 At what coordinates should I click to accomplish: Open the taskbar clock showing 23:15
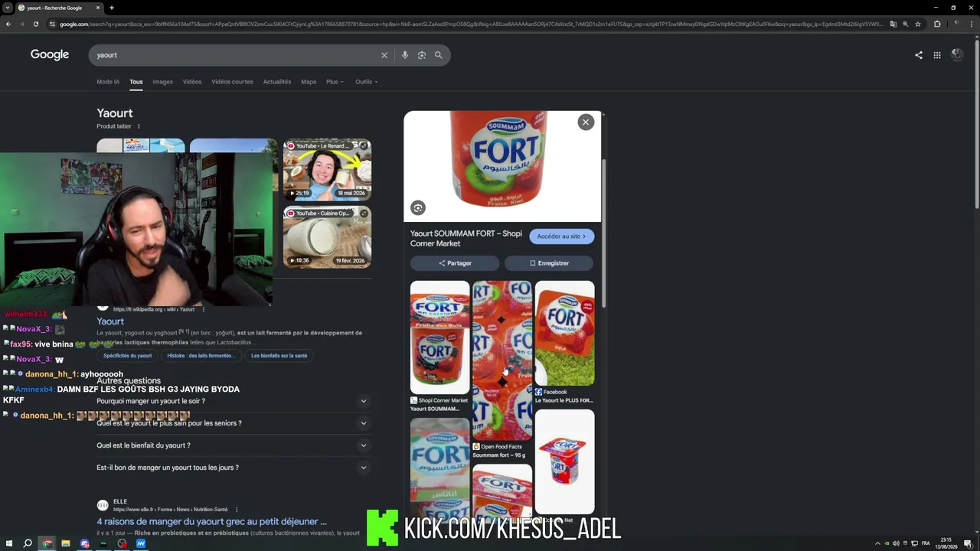pos(947,543)
